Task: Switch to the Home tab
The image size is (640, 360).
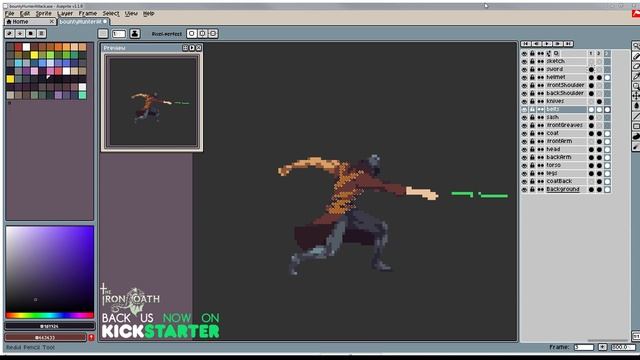Action: [29, 22]
